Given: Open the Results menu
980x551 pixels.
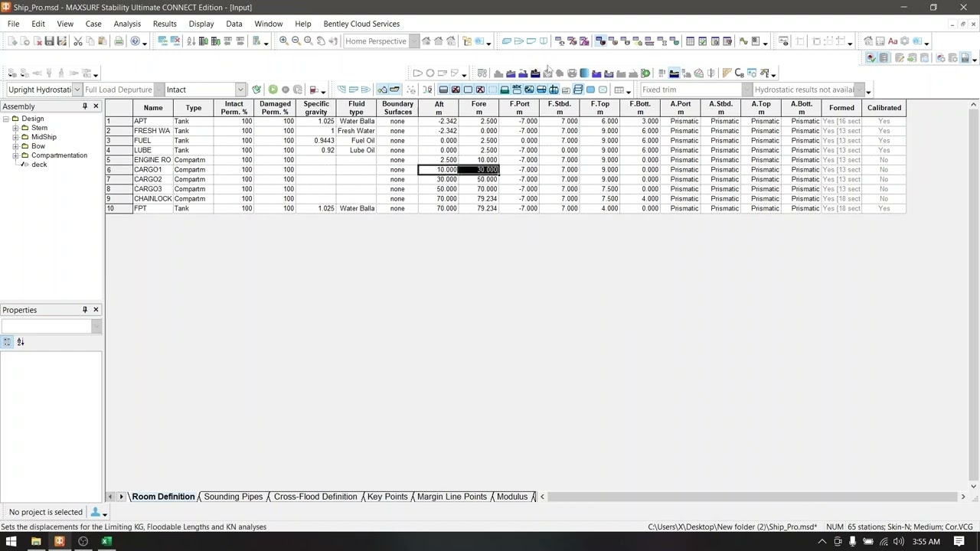Looking at the screenshot, I should click(x=165, y=24).
